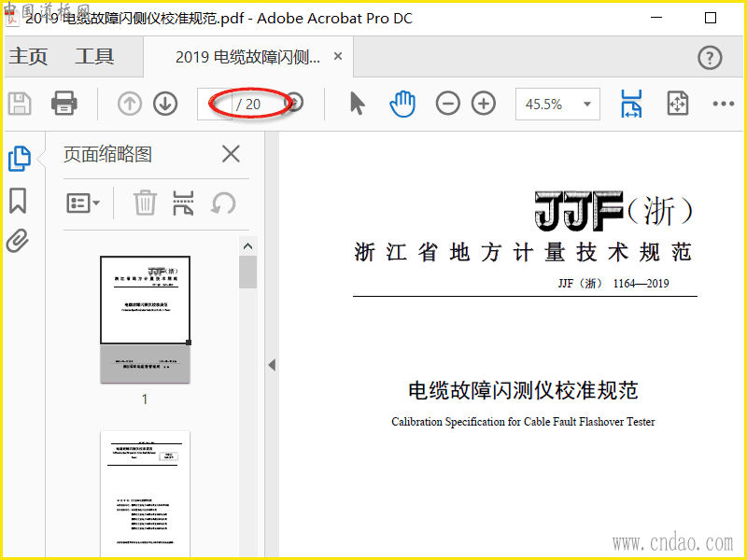The width and height of the screenshot is (747, 560).
Task: Switch to 主页 home tab
Action: point(29,56)
